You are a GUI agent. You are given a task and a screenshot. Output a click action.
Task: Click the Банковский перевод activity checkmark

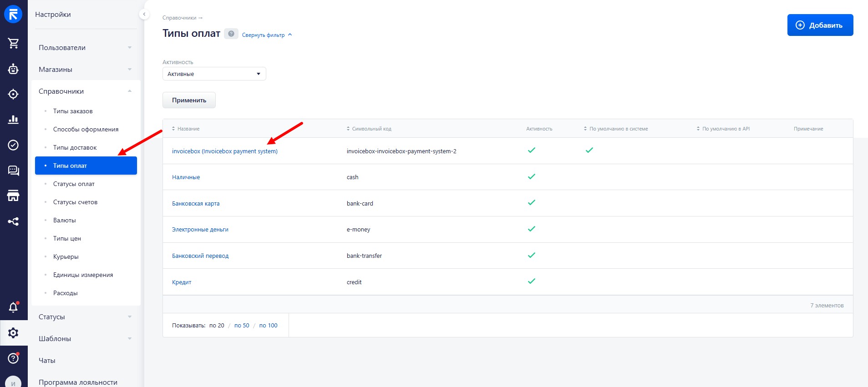[531, 255]
